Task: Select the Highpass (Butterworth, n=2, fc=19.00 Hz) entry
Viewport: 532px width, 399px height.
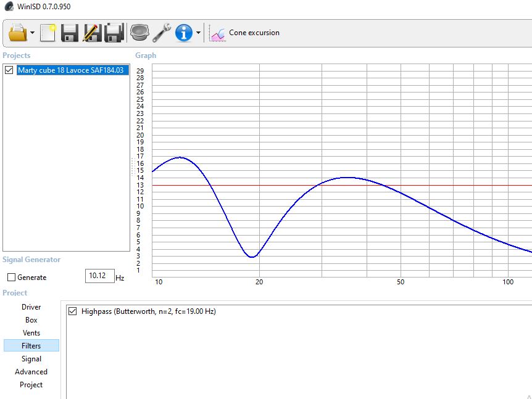Action: (149, 311)
